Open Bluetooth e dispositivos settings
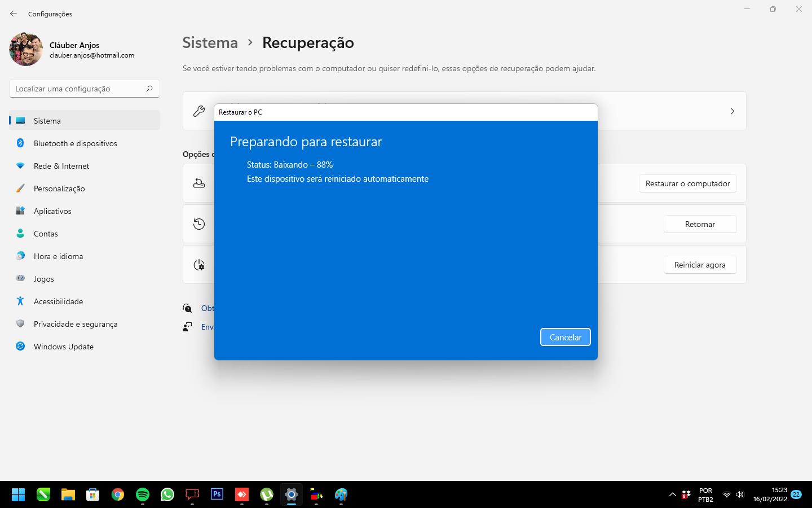This screenshot has width=812, height=508. coord(75,143)
